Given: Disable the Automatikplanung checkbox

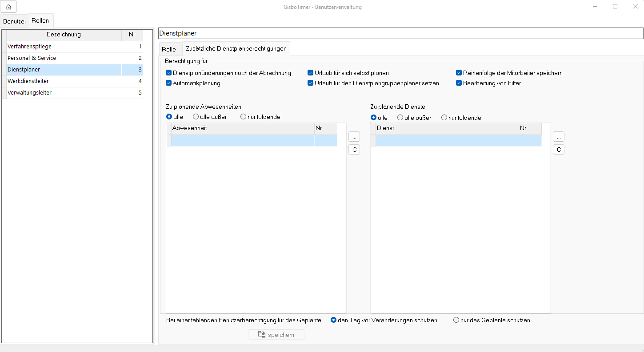Looking at the screenshot, I should coord(169,83).
